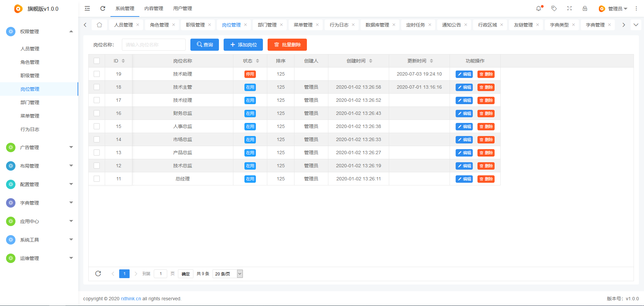Open notifications via the bell icon
This screenshot has width=644, height=306.
click(539, 8)
